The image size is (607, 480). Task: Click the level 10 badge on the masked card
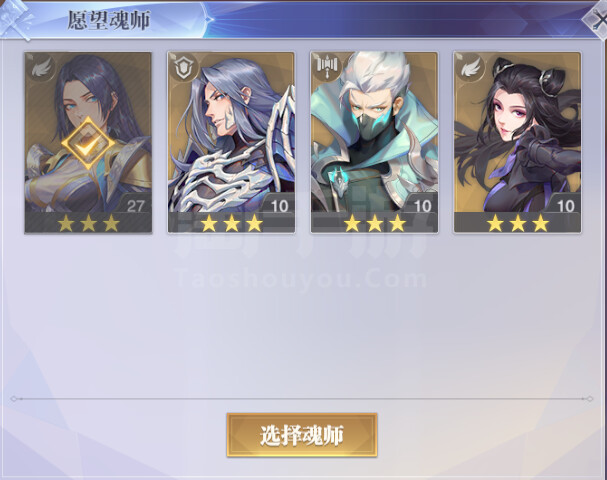click(422, 205)
